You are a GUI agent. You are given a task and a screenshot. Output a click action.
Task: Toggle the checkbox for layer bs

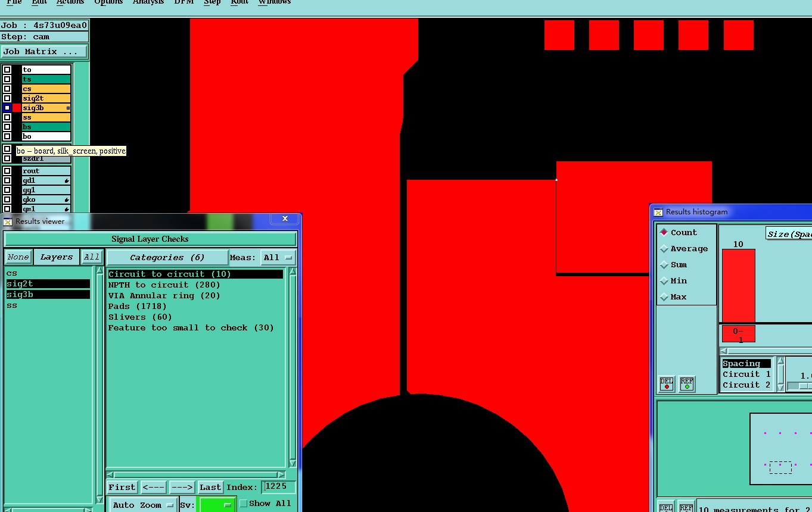click(x=7, y=127)
